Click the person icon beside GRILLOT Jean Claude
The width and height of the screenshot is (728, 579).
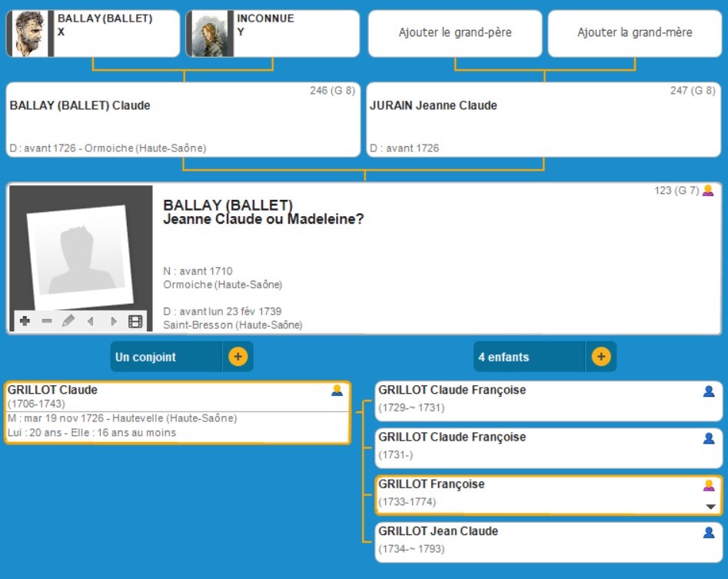pos(709,532)
